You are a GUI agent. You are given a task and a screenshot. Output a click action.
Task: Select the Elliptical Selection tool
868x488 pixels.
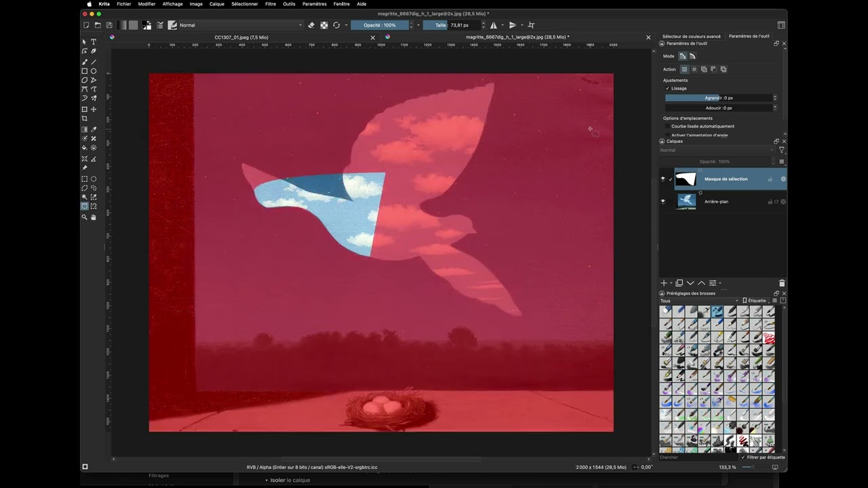(94, 179)
